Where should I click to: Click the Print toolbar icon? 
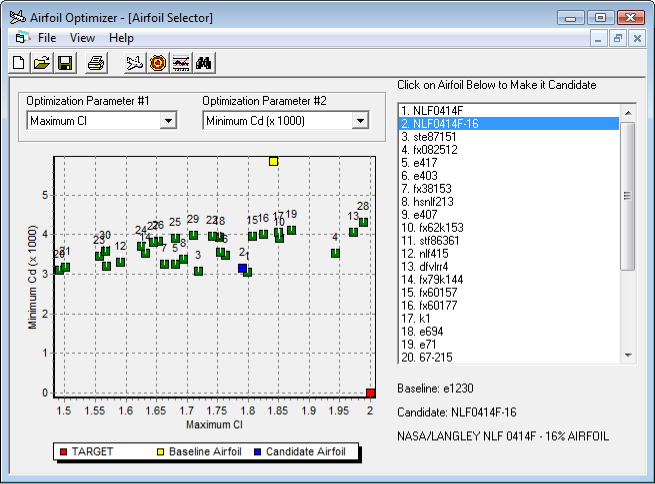coord(95,63)
